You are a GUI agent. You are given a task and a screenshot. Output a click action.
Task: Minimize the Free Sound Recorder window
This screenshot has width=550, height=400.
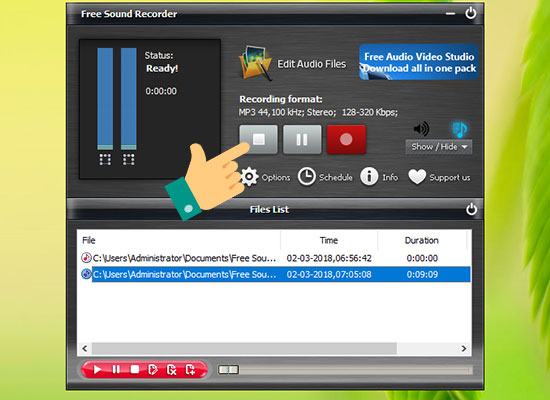click(x=450, y=14)
